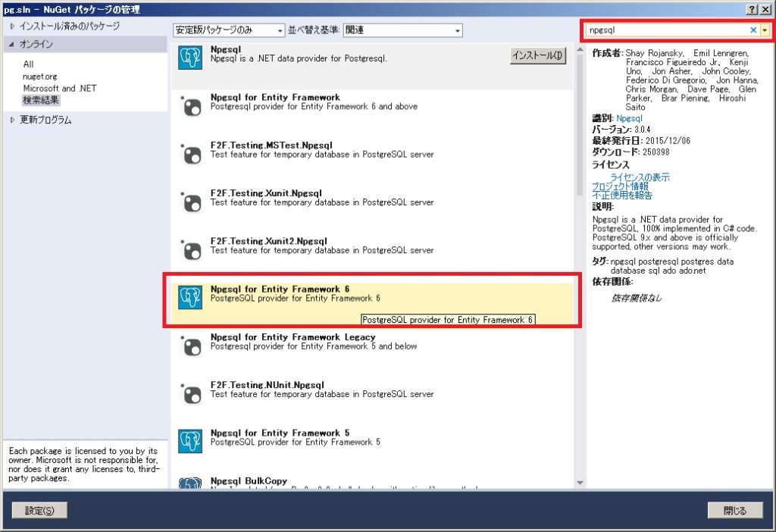The height and width of the screenshot is (532, 776).
Task: Select Npgsql for Entity Framework Legacy title
Action: coord(293,337)
